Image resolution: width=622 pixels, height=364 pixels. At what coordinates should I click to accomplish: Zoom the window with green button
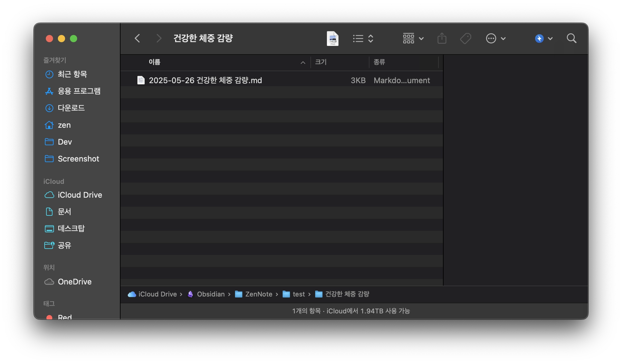[74, 39]
